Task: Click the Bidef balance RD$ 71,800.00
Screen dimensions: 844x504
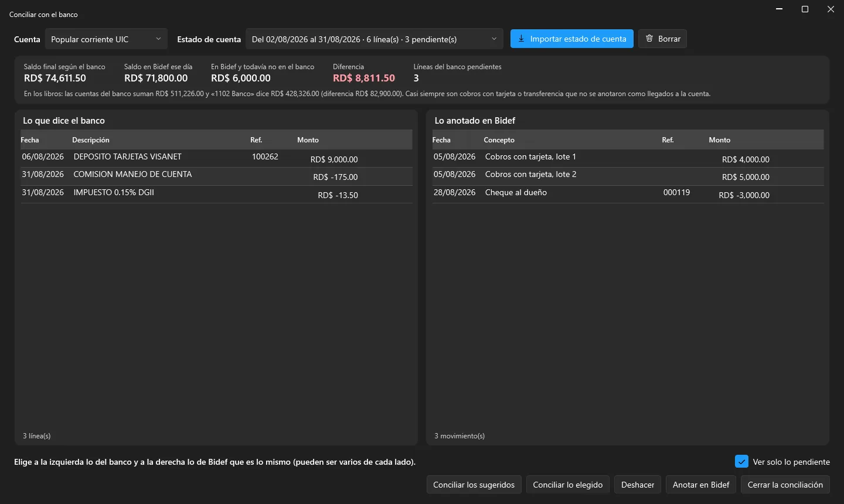Action: click(156, 78)
